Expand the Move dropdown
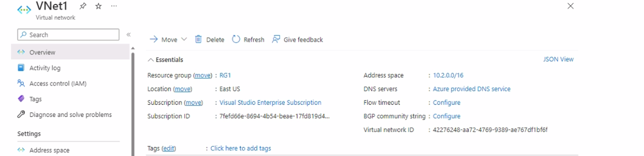The width and height of the screenshot is (644, 156). click(x=184, y=39)
